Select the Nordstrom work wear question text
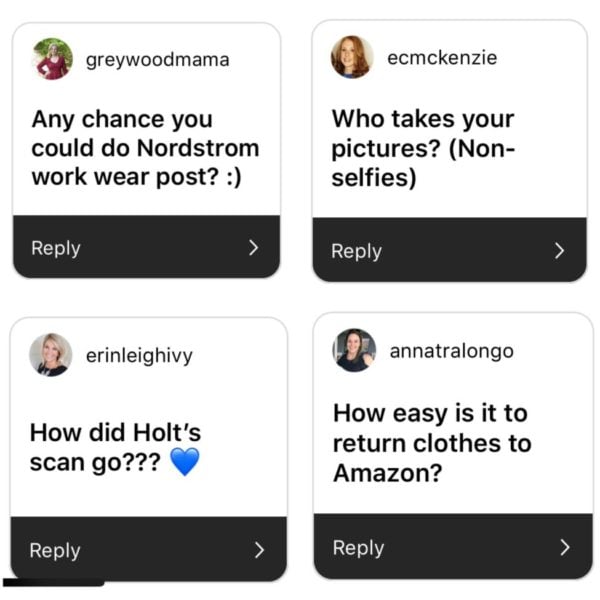 (145, 148)
